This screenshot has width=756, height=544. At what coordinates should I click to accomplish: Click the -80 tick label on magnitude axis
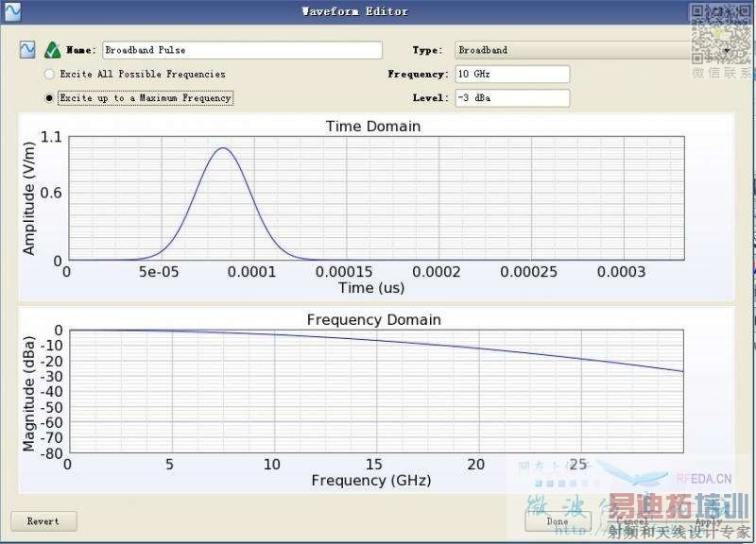pyautogui.click(x=51, y=454)
